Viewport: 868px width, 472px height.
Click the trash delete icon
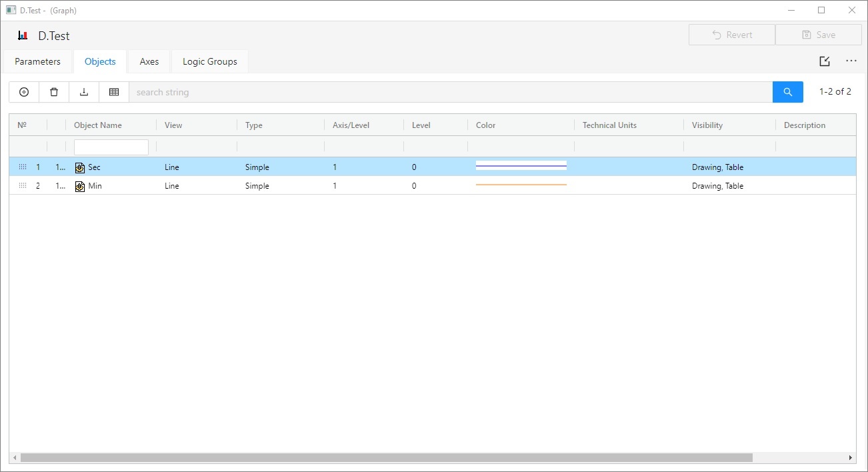(54, 92)
